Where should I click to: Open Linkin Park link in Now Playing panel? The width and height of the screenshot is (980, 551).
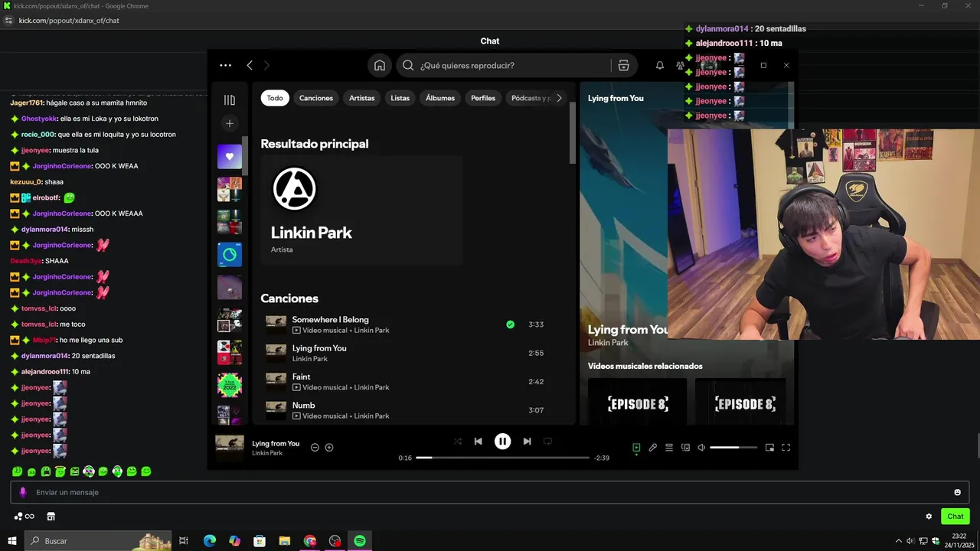tap(608, 343)
